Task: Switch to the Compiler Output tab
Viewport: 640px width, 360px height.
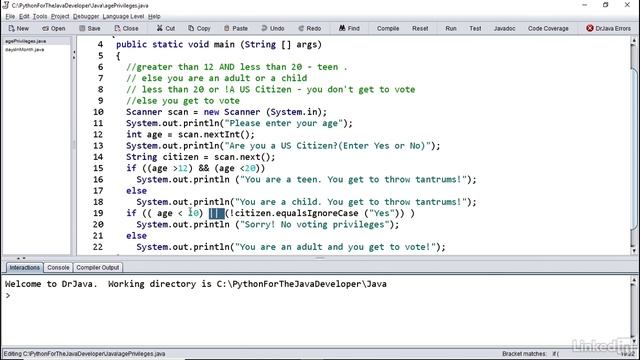Action: tap(98, 267)
